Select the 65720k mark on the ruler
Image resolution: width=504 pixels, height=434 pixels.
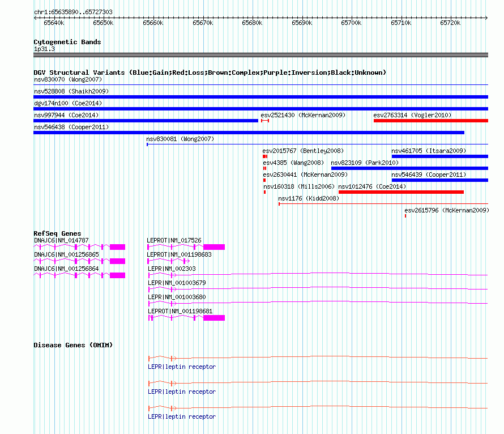(450, 23)
